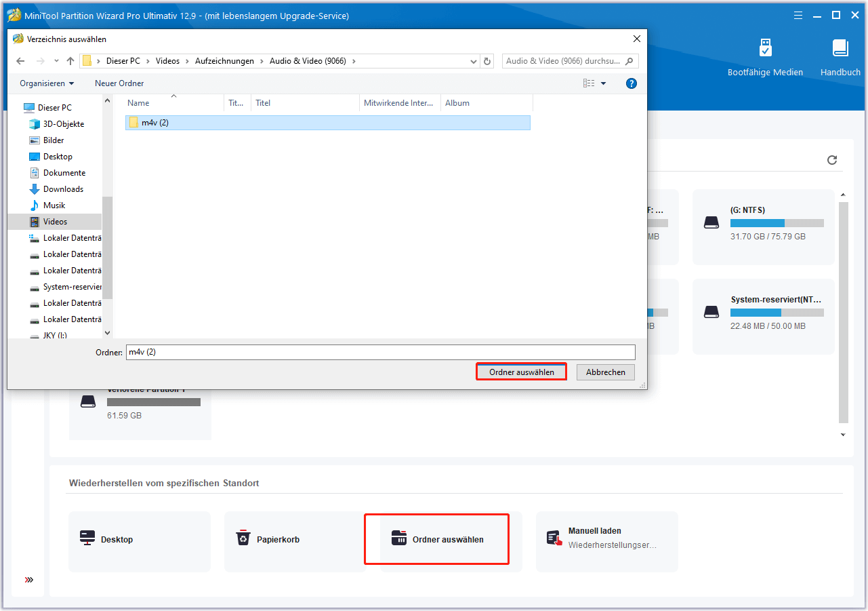
Task: Click Aufzeichnungen in address path
Action: (x=225, y=61)
